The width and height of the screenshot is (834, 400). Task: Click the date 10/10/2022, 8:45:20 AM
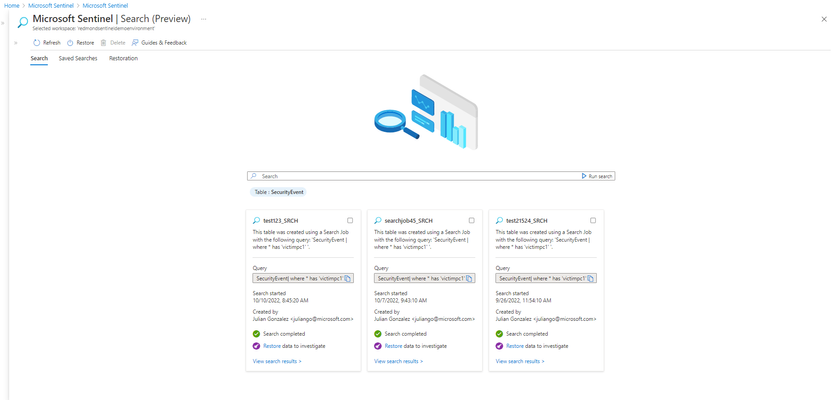tap(280, 301)
